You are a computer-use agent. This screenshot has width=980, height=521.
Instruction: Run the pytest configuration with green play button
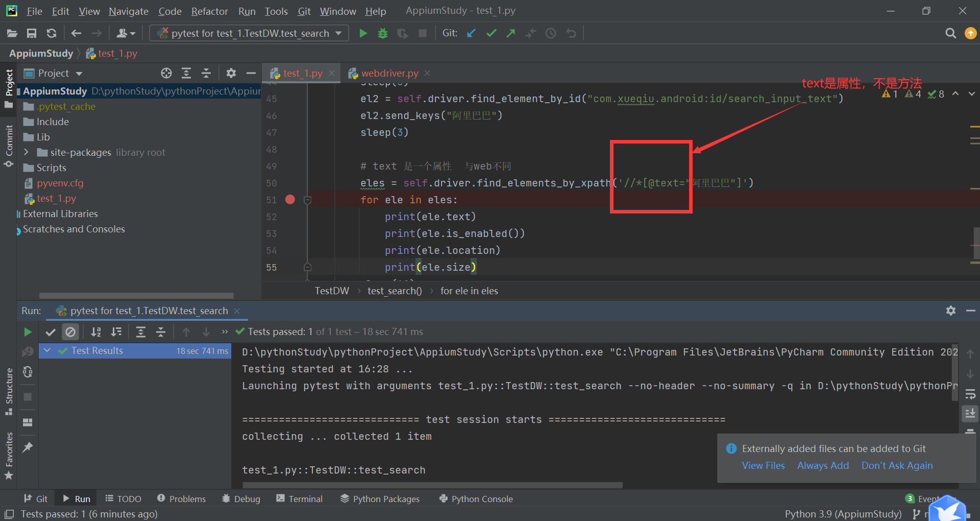click(363, 33)
